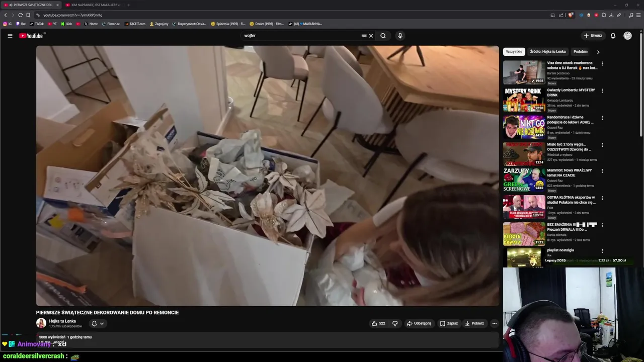Open the account avatar menu
The height and width of the screenshot is (362, 644).
click(627, 36)
